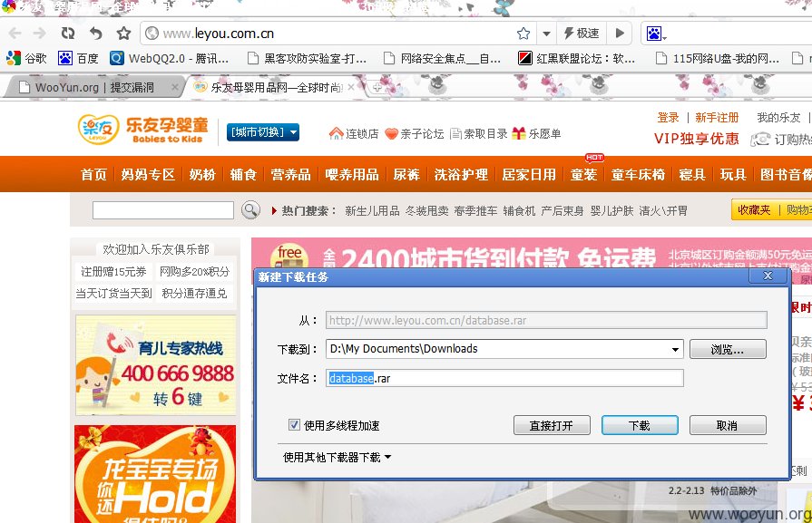Expand the 城市切换 city dropdown
This screenshot has height=523, width=812.
262,132
